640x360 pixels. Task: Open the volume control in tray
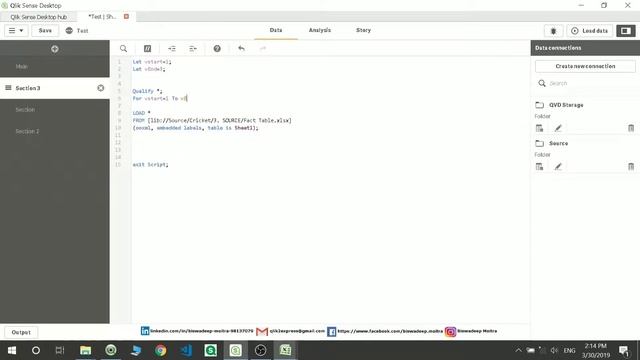tap(554, 350)
